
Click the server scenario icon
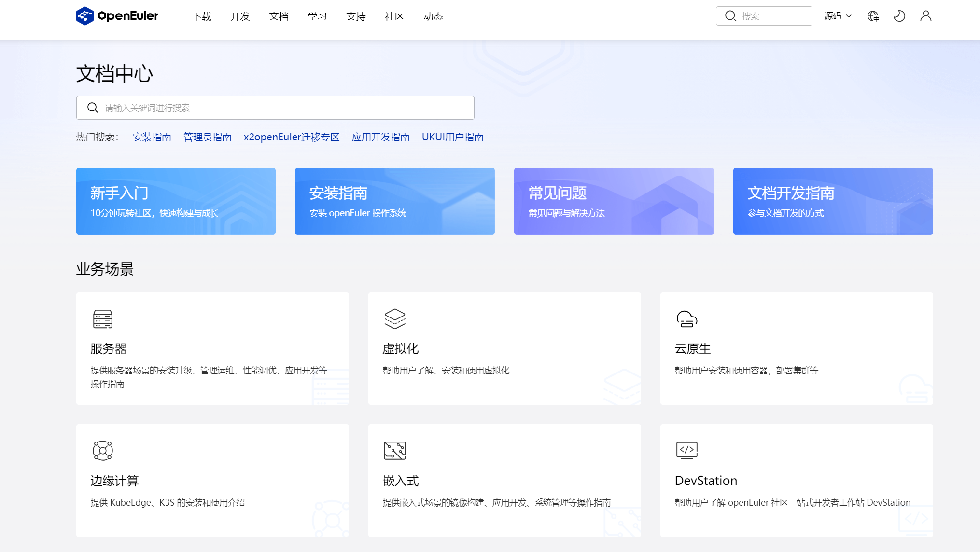click(x=102, y=319)
